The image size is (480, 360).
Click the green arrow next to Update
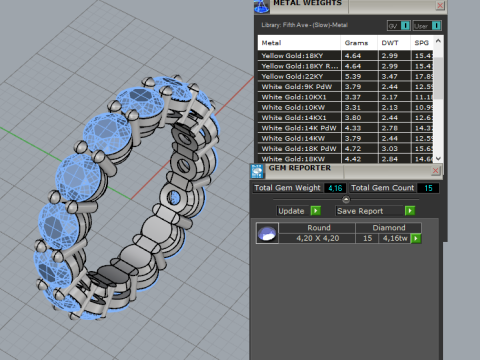coord(315,211)
